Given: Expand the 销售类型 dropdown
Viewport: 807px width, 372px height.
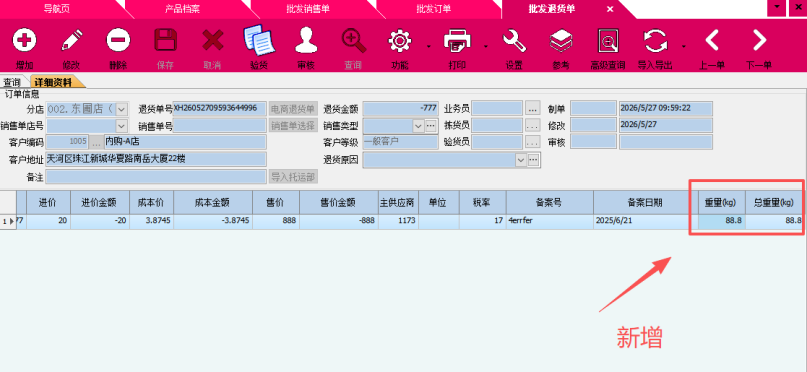Looking at the screenshot, I should point(418,126).
